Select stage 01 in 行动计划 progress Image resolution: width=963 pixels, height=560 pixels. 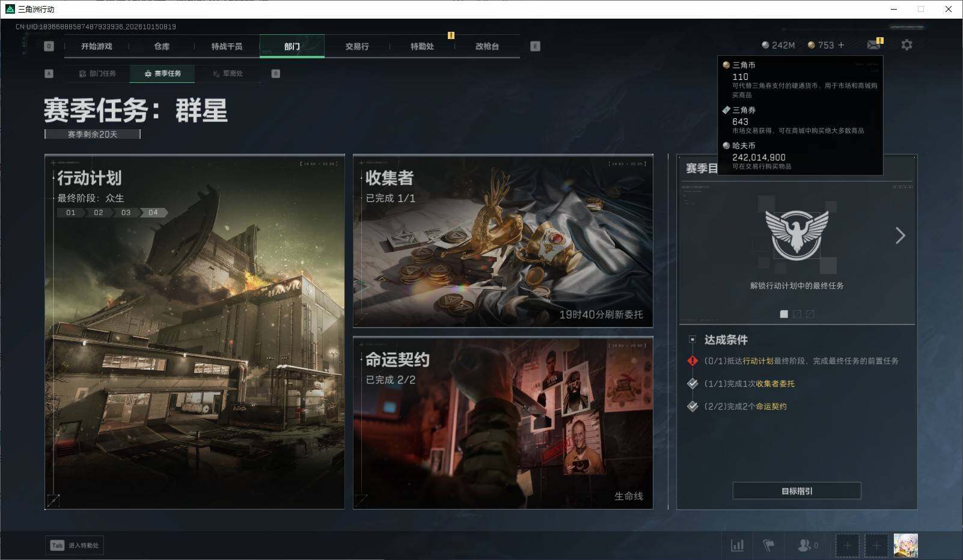71,213
